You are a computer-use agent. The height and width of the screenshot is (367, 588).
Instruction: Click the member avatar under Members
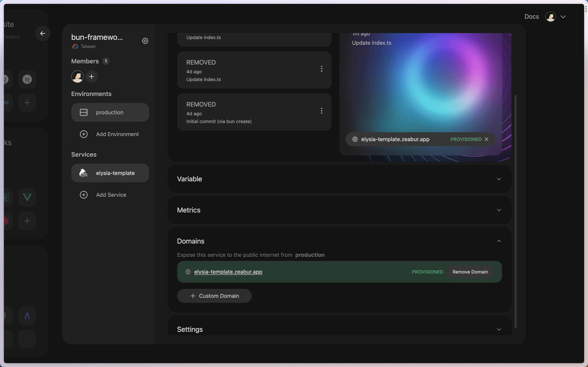click(x=77, y=77)
